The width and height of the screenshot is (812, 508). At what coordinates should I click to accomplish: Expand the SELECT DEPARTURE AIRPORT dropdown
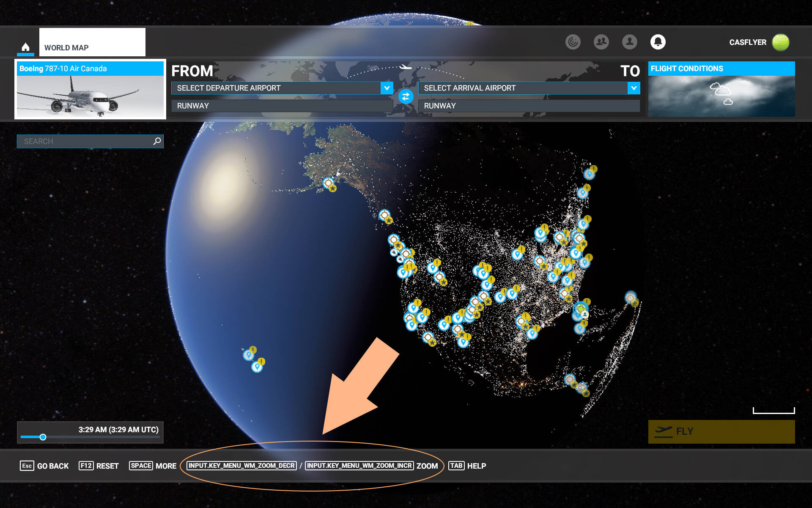(x=387, y=87)
